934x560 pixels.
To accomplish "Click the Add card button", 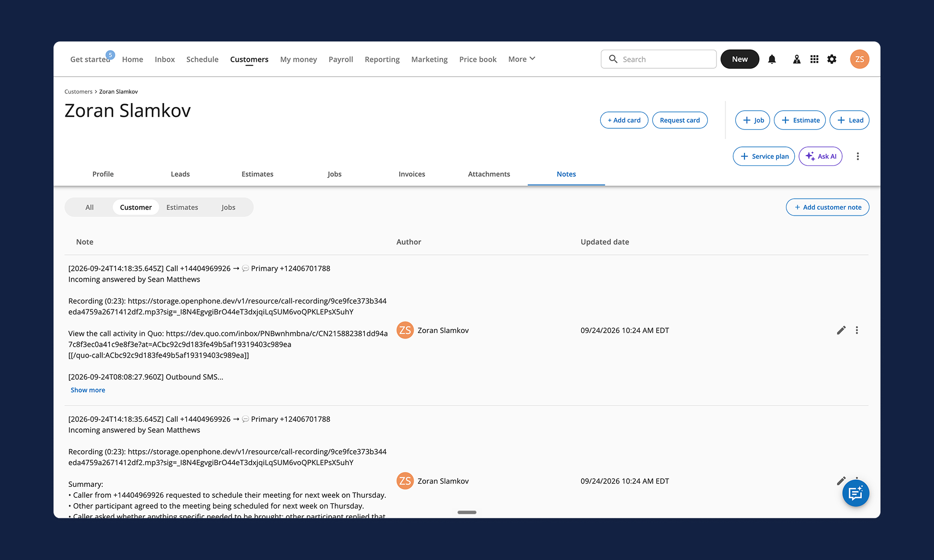I will [624, 120].
